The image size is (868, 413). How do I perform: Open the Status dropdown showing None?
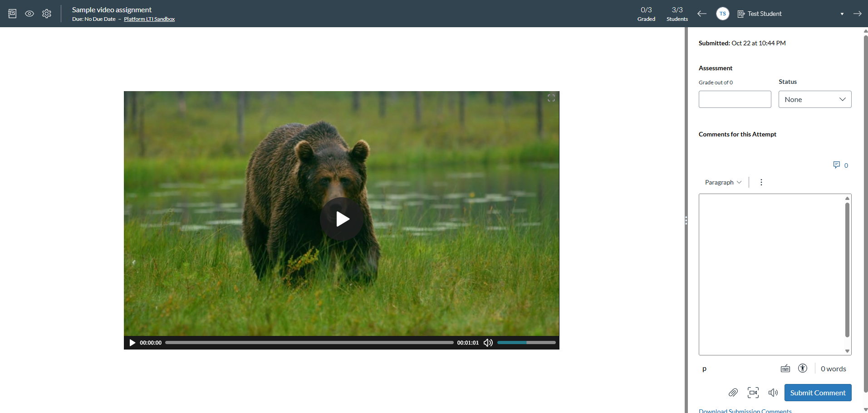tap(815, 99)
